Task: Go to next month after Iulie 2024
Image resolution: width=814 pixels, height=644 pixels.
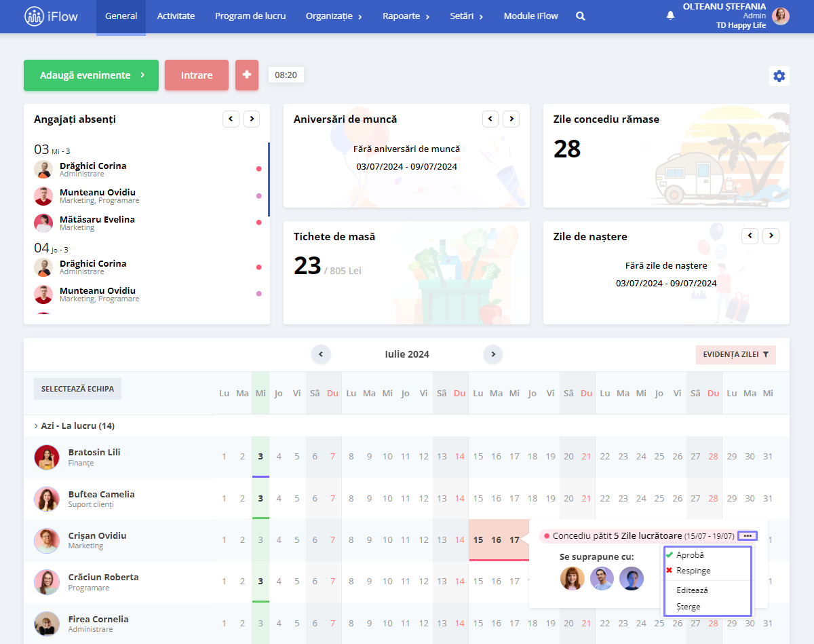Action: coord(493,354)
